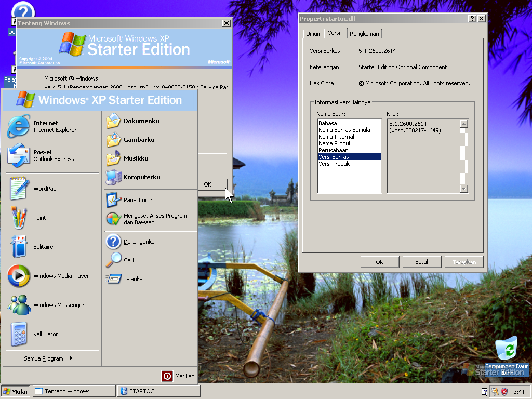
Task: Switch to STARTOC taskbar button
Action: coord(159,391)
